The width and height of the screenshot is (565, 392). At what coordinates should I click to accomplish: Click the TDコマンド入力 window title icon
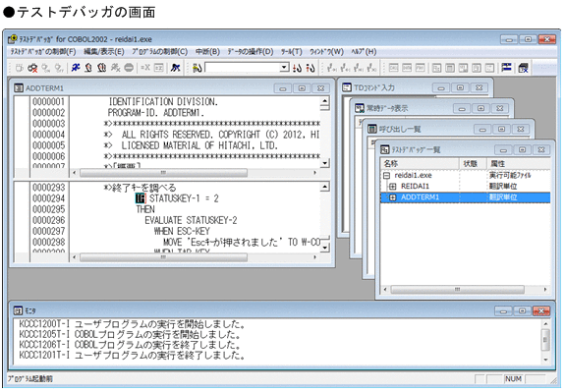click(x=347, y=87)
